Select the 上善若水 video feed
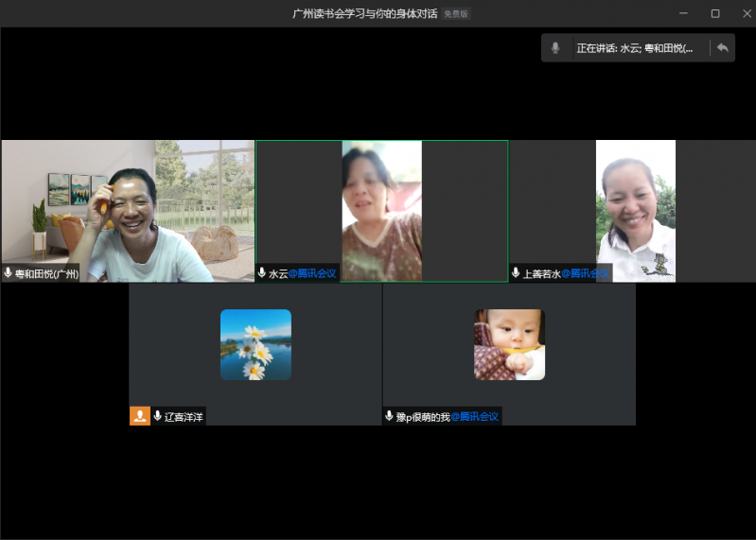This screenshot has height=540, width=756. coord(635,208)
